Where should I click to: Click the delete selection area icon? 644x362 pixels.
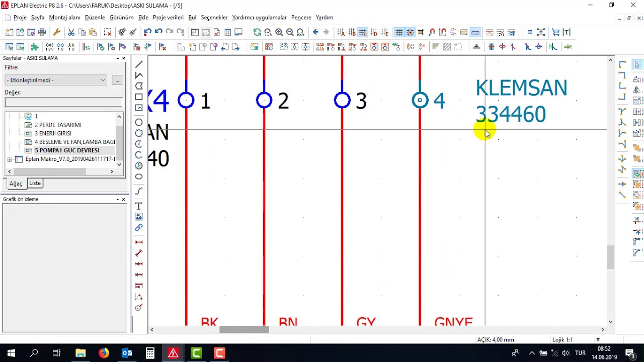tap(108, 32)
